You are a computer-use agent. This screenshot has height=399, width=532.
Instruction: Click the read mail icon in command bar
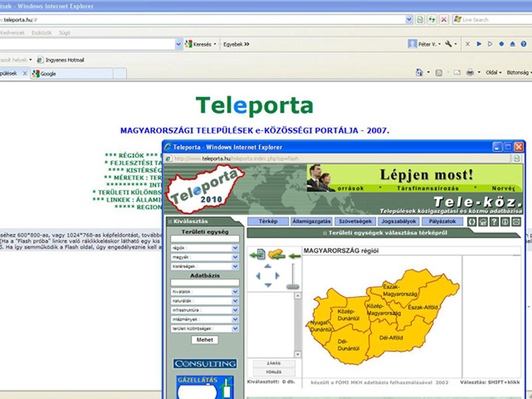tap(458, 72)
